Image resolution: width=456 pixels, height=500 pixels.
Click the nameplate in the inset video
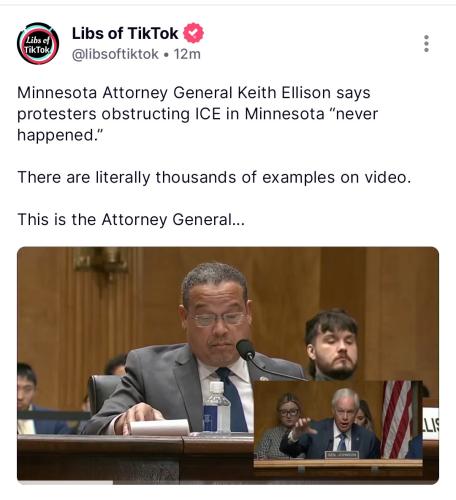pyautogui.click(x=342, y=454)
